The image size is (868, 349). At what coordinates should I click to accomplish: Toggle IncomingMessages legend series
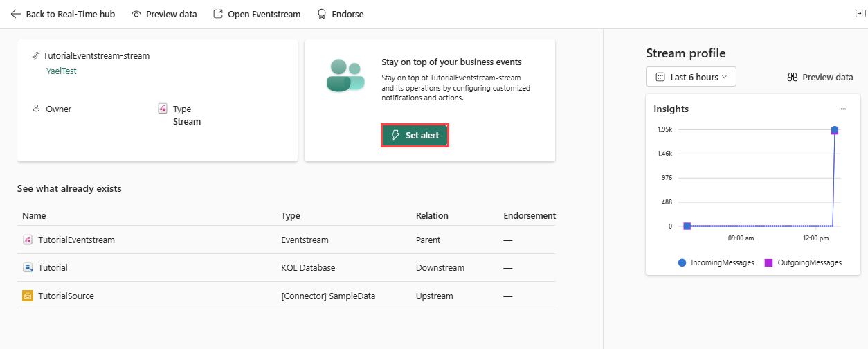[x=716, y=262]
